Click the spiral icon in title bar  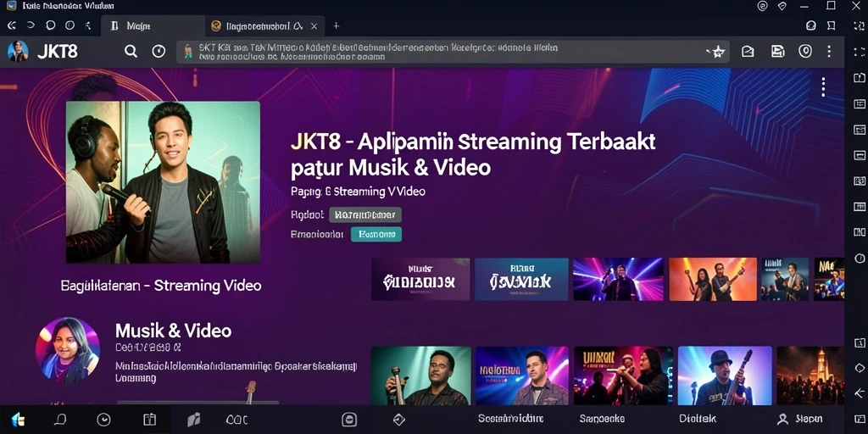[x=762, y=6]
